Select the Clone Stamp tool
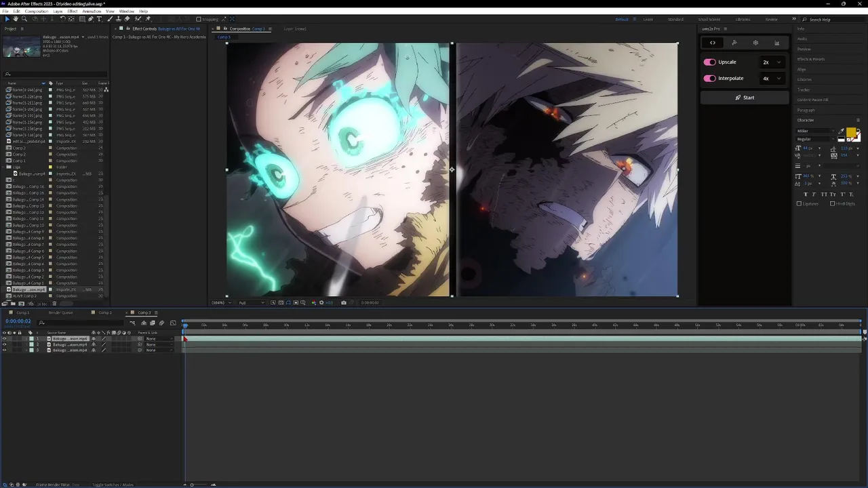868x488 pixels. (119, 19)
